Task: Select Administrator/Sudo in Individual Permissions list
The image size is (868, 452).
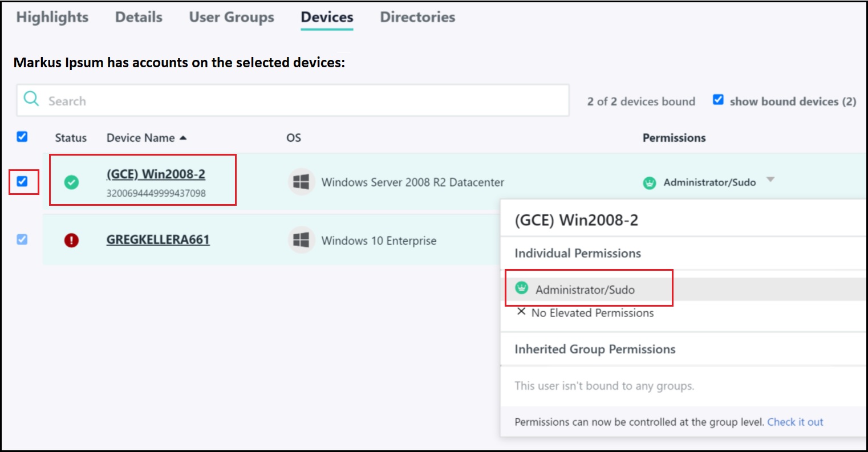Action: coord(584,289)
